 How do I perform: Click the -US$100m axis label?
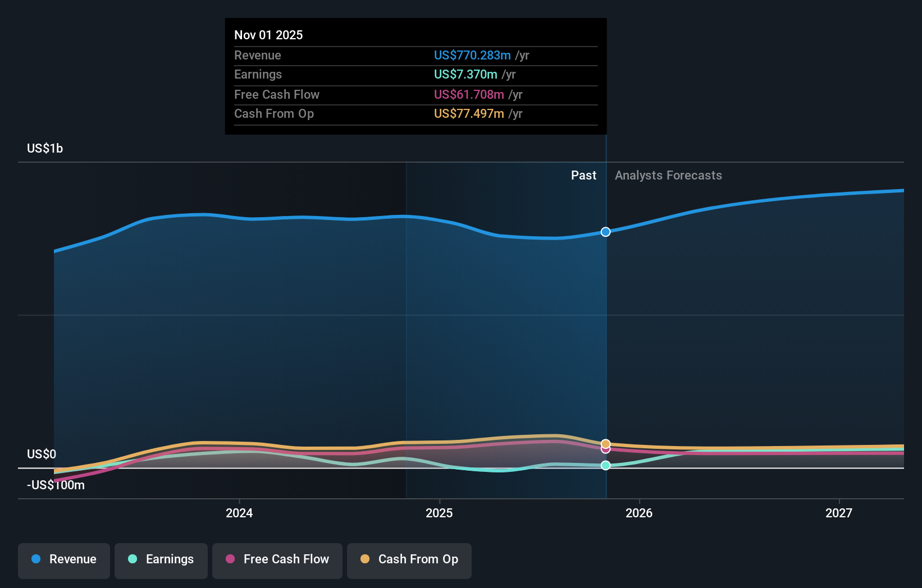(56, 485)
